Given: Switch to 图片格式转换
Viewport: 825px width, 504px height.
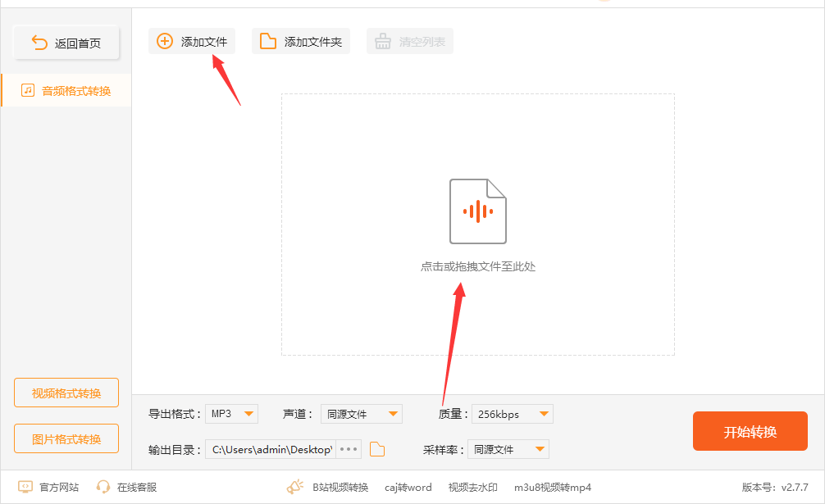Looking at the screenshot, I should (66, 438).
